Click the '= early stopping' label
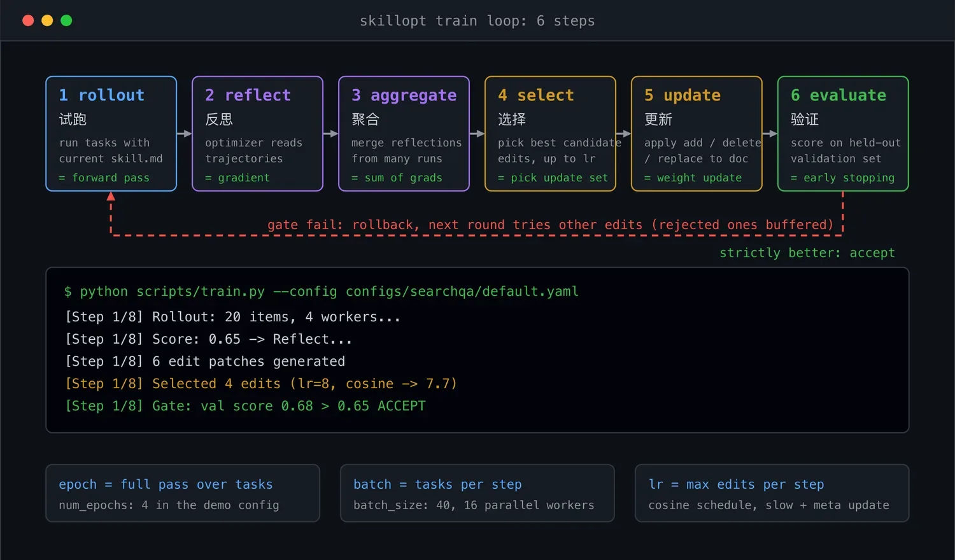 pos(843,178)
